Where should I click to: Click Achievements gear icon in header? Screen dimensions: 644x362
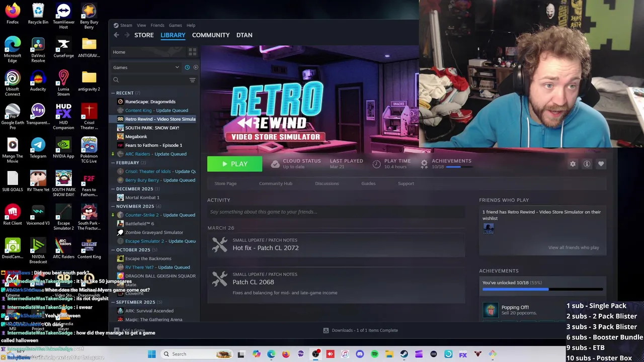coord(424,164)
